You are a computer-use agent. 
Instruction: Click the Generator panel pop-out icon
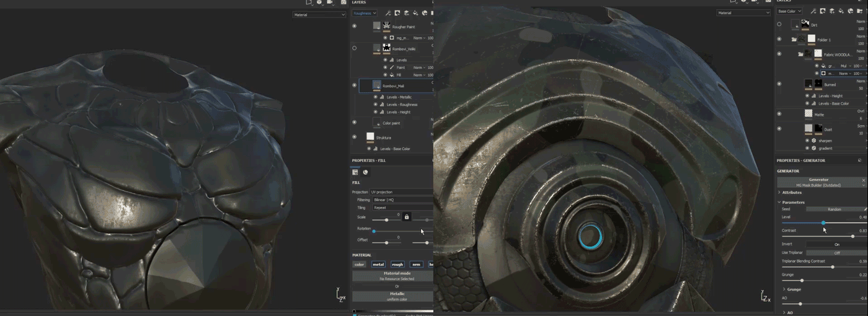point(859,160)
